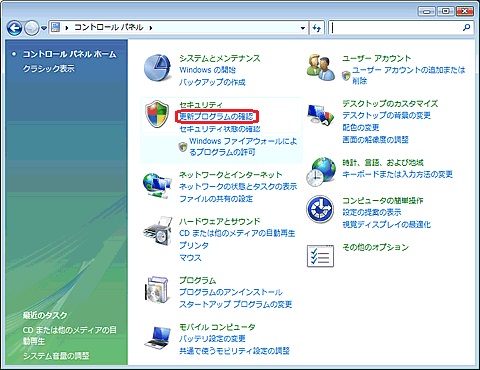
Task: Open システムとメンテナンス category heading
Action: coord(219,58)
